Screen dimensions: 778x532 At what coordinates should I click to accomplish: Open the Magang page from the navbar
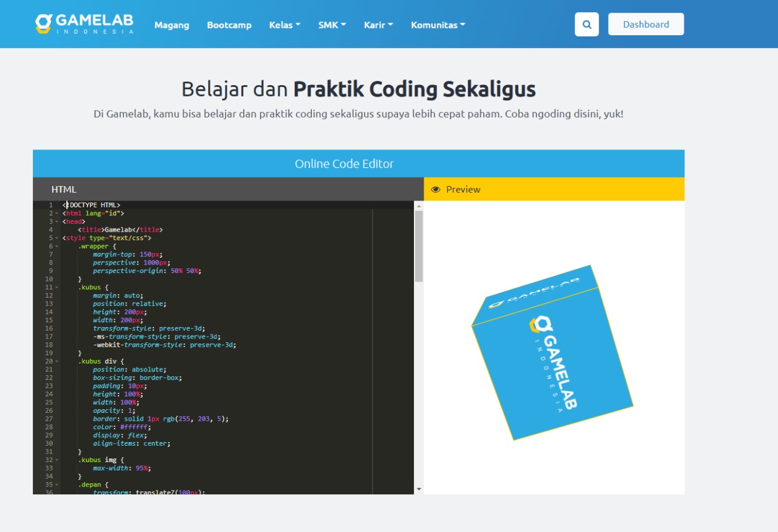coord(171,26)
